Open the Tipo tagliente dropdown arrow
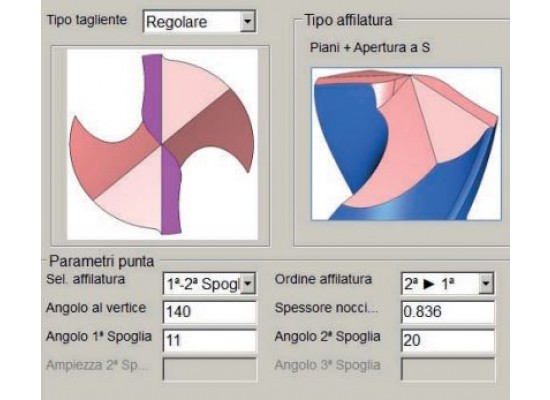This screenshot has width=550, height=400. (248, 21)
